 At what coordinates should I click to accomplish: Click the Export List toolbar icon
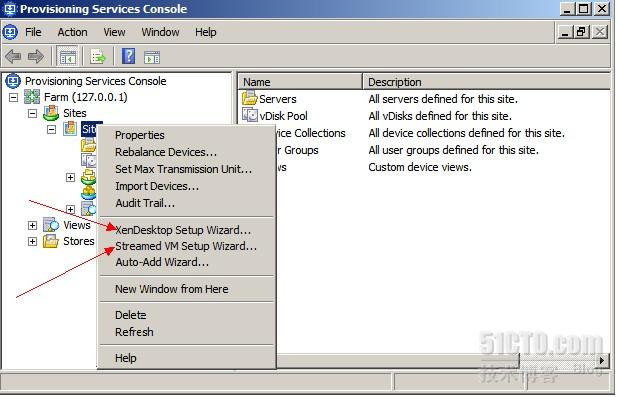click(98, 57)
